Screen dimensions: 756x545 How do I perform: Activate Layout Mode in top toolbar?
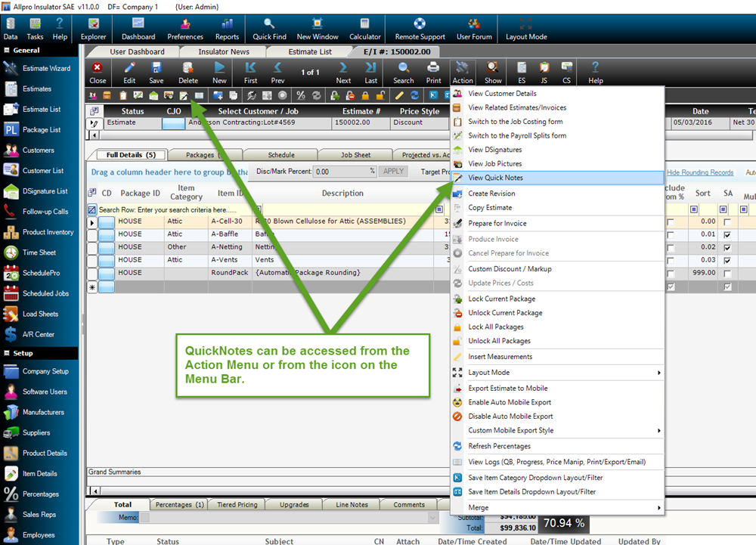tap(526, 29)
